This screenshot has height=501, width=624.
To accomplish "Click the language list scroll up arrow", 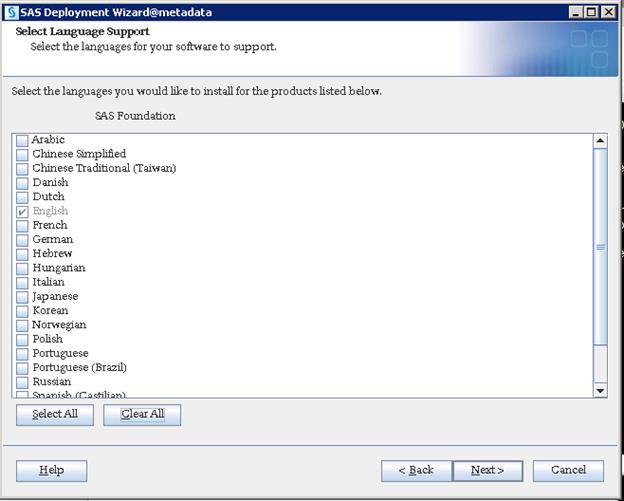I will pos(600,141).
